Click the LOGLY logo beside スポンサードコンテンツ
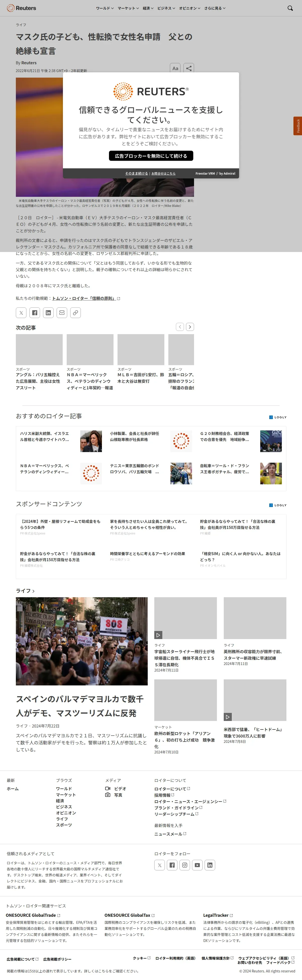Screen dimensions: 302x980 click(x=278, y=505)
